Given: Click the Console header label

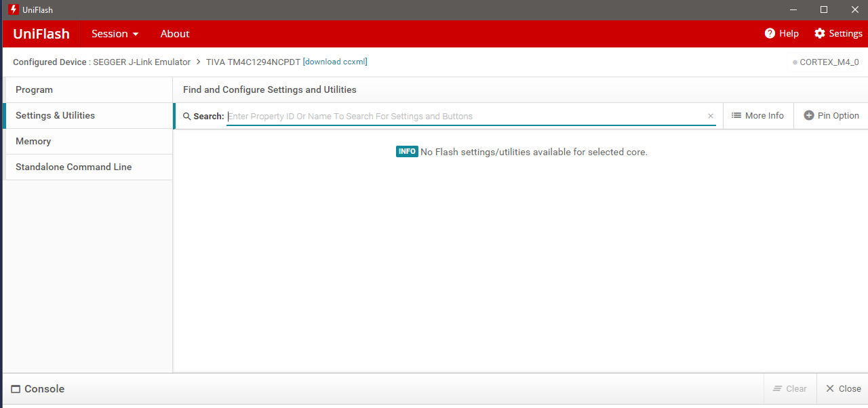Looking at the screenshot, I should [x=44, y=389].
